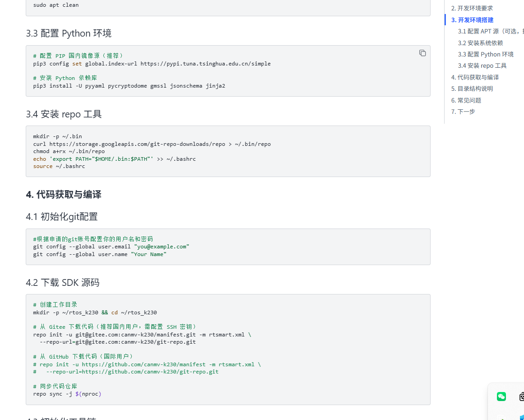Click 7. 下一步 in the outline
The height and width of the screenshot is (420, 524).
point(463,112)
